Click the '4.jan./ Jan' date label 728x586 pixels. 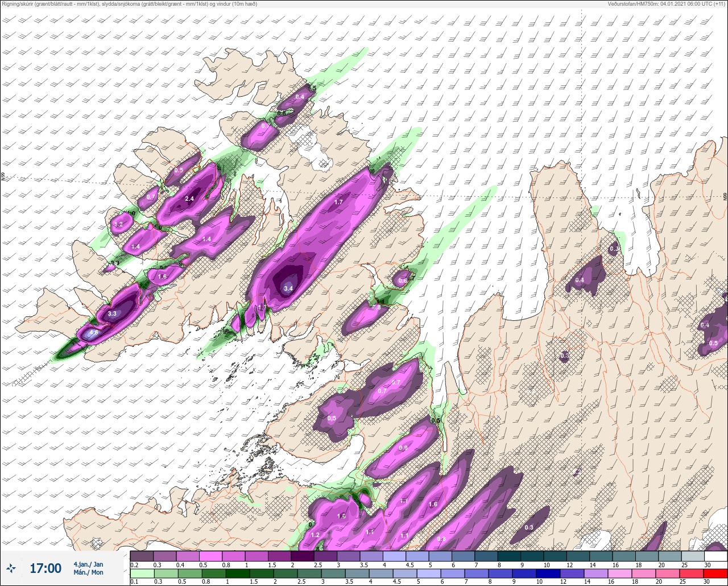(88, 564)
